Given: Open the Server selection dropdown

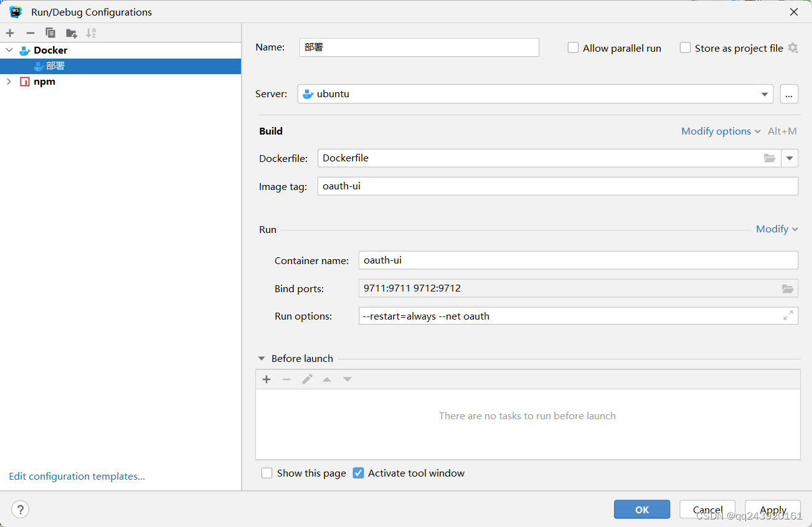Looking at the screenshot, I should coord(764,93).
